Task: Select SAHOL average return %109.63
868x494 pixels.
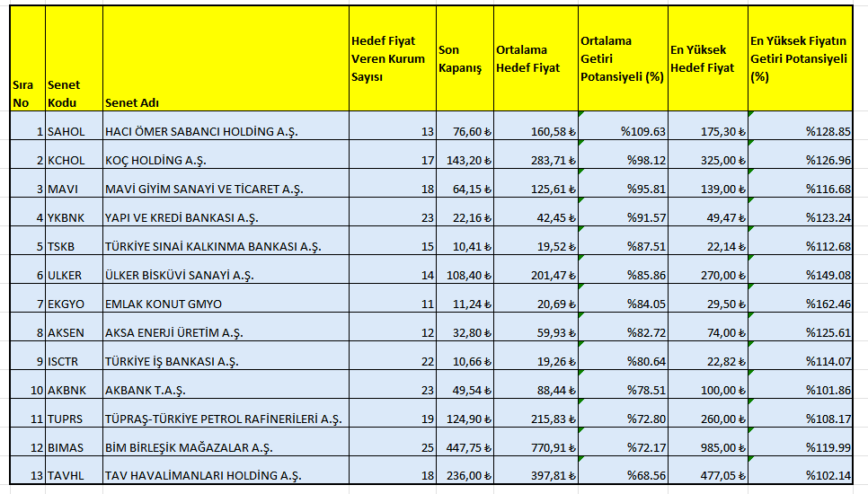Action: pos(624,126)
